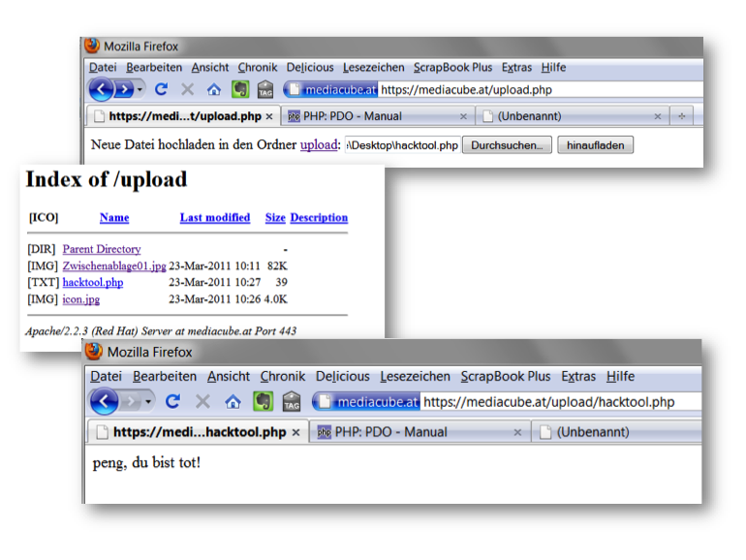The image size is (746, 560).
Task: Sort listing by Last modified column
Action: (214, 217)
